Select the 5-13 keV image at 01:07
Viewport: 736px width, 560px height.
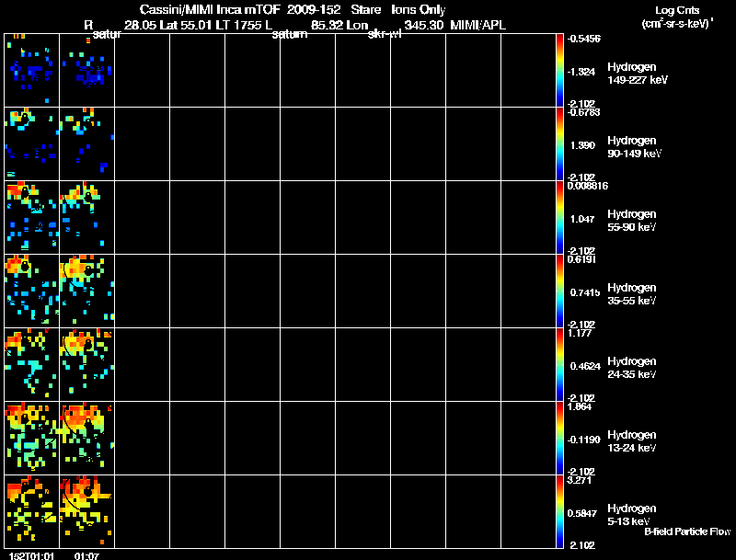pos(87,511)
